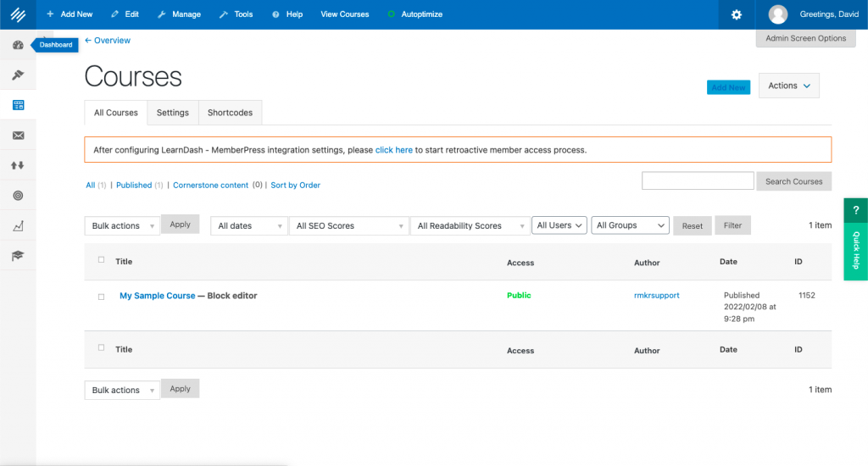Toggle select-all checkbox in table header
The image size is (868, 466).
(x=102, y=260)
